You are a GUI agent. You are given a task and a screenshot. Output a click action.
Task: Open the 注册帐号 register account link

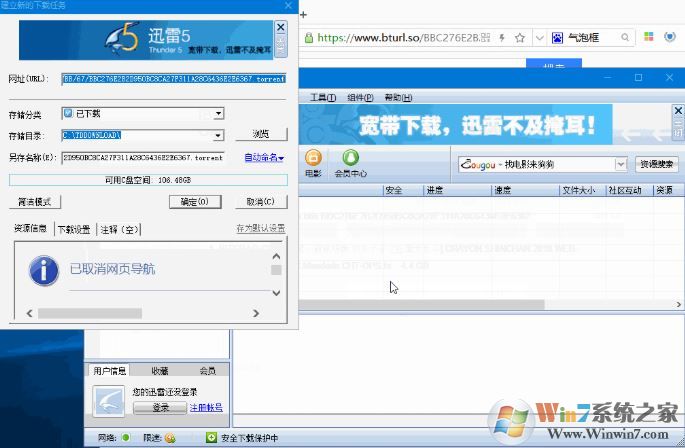(x=206, y=407)
